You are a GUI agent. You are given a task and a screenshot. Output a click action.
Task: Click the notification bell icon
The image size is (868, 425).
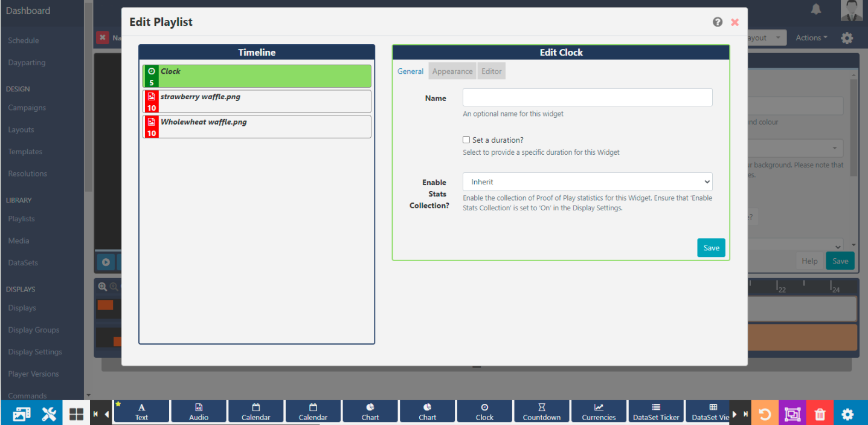pyautogui.click(x=816, y=9)
